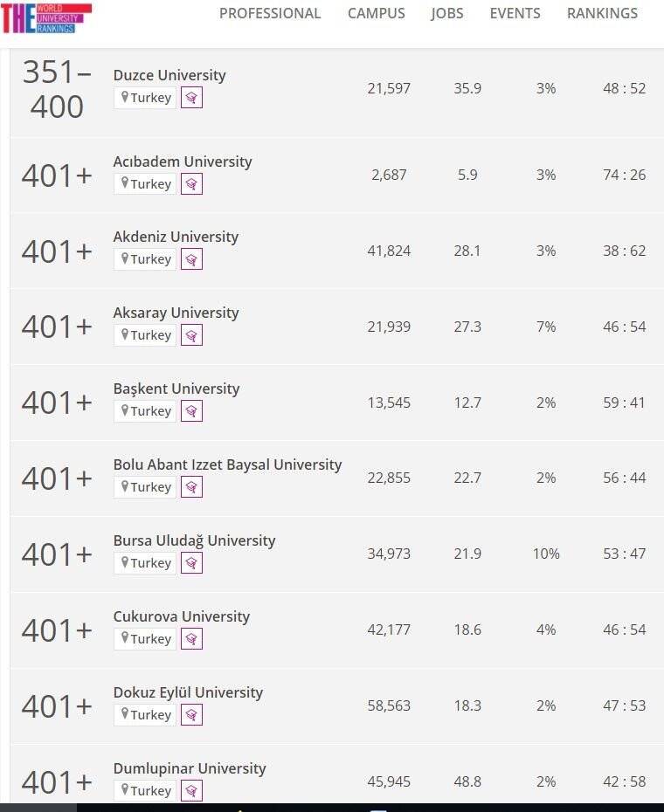
Task: Open the Duzce University profile link
Action: coord(169,75)
